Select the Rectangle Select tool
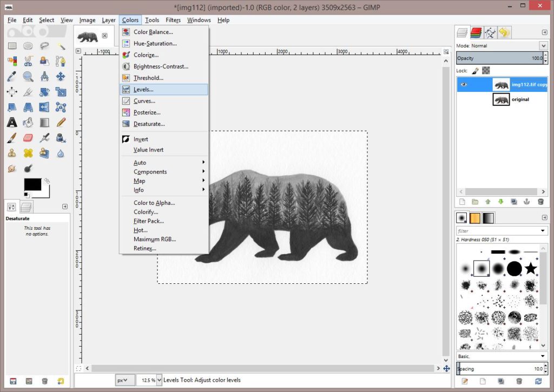This screenshot has width=554, height=392. pos(12,46)
